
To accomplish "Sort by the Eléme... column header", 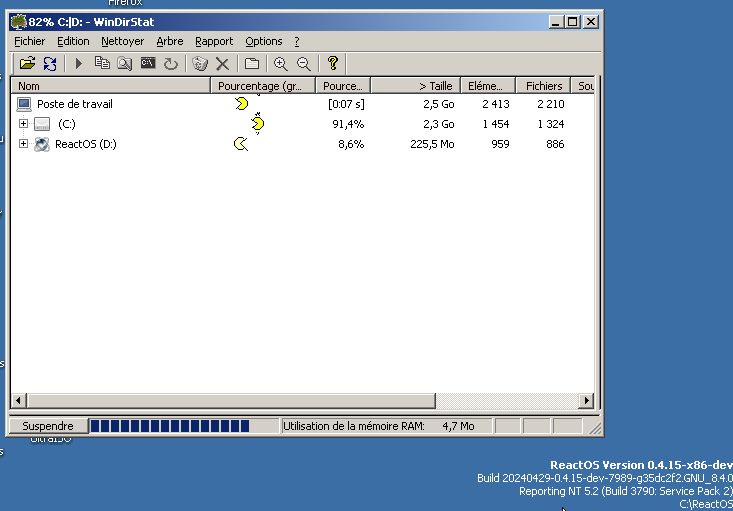I will [488, 86].
